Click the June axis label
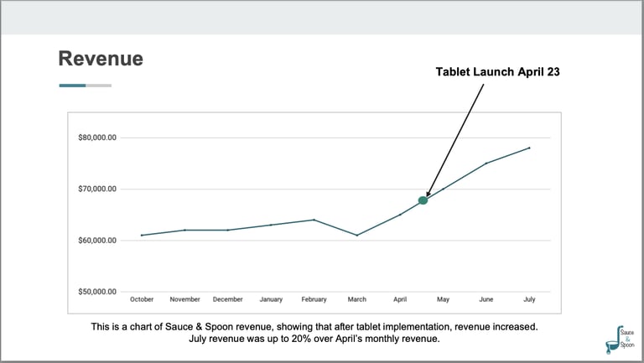The height and width of the screenshot is (363, 644). pyautogui.click(x=486, y=299)
